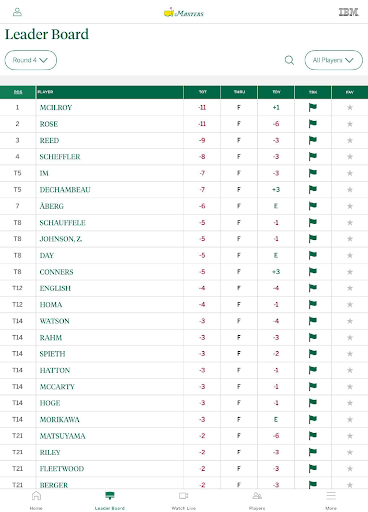Image resolution: width=368 pixels, height=512 pixels.
Task: Open player Schauffele's name link
Action: tap(63, 223)
